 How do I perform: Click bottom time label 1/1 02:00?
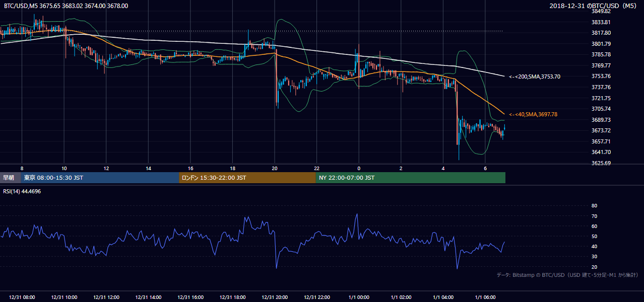point(401,297)
